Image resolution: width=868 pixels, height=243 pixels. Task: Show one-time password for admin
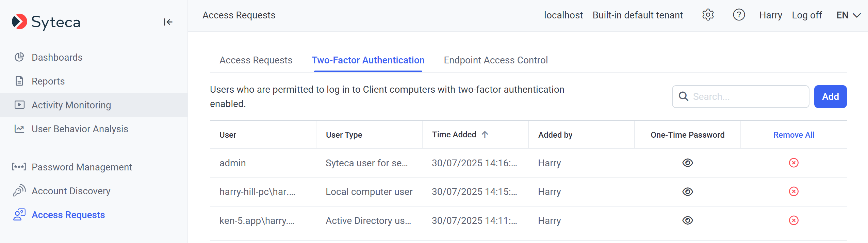point(687,163)
